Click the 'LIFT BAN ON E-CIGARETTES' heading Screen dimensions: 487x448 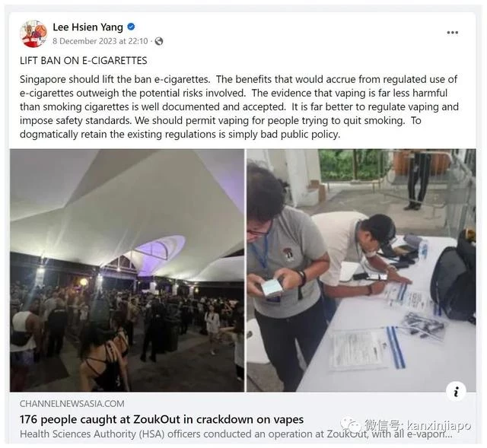tap(84, 61)
